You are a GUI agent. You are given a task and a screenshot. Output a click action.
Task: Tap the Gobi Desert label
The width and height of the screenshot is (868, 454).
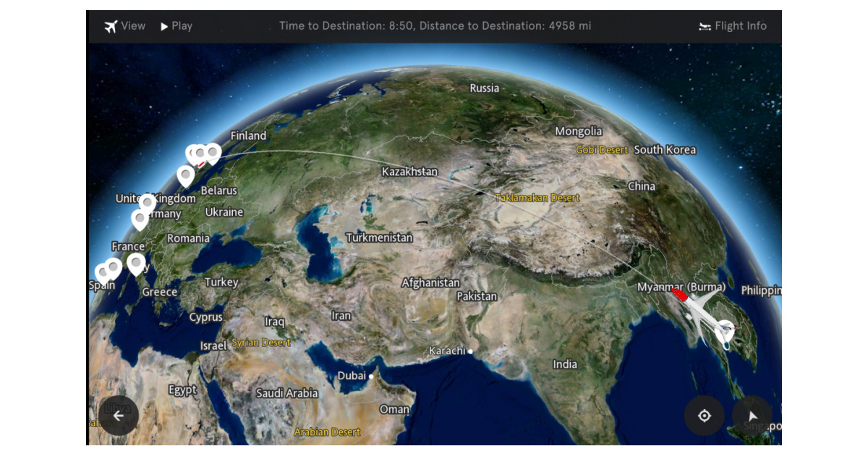coord(602,150)
